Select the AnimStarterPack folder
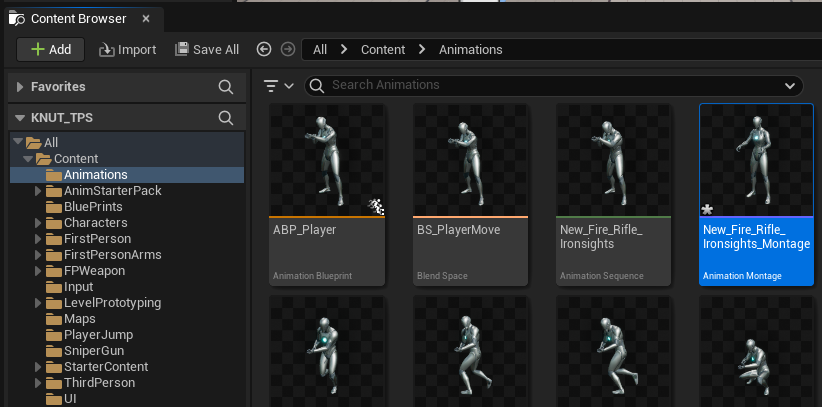This screenshot has width=822, height=407. (x=112, y=191)
